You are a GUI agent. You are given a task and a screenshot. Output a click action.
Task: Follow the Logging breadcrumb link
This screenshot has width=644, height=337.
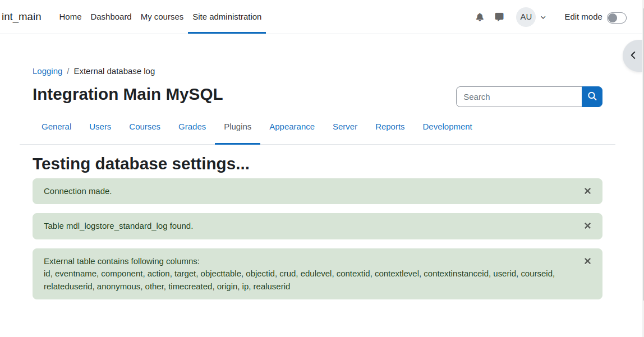click(47, 71)
